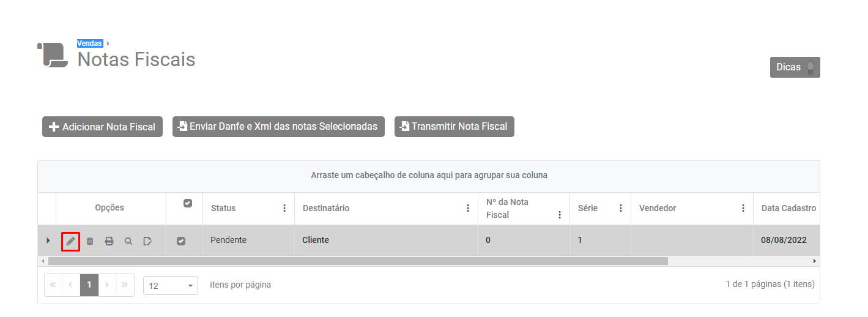Click the horizontal scrollbar of the grid

point(358,261)
